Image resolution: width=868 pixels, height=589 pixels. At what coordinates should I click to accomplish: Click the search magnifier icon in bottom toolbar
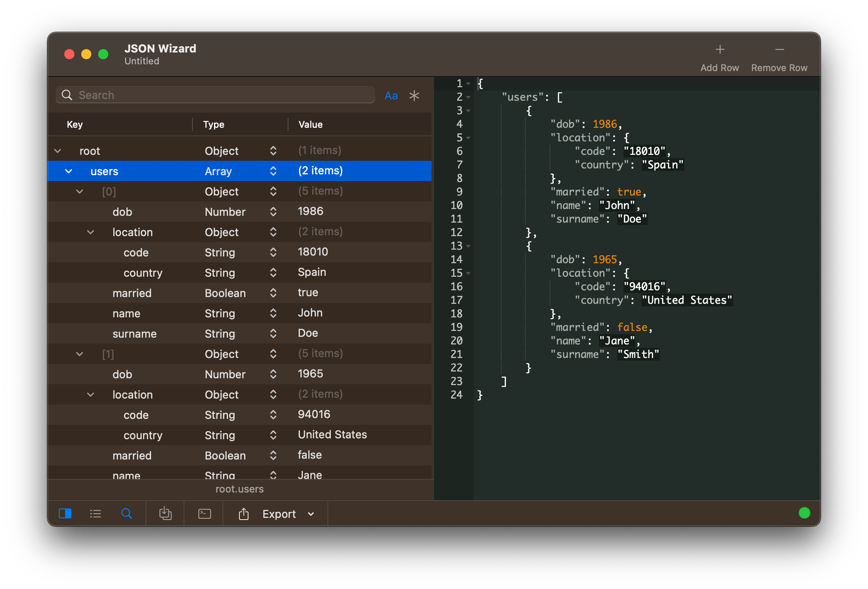pyautogui.click(x=126, y=514)
